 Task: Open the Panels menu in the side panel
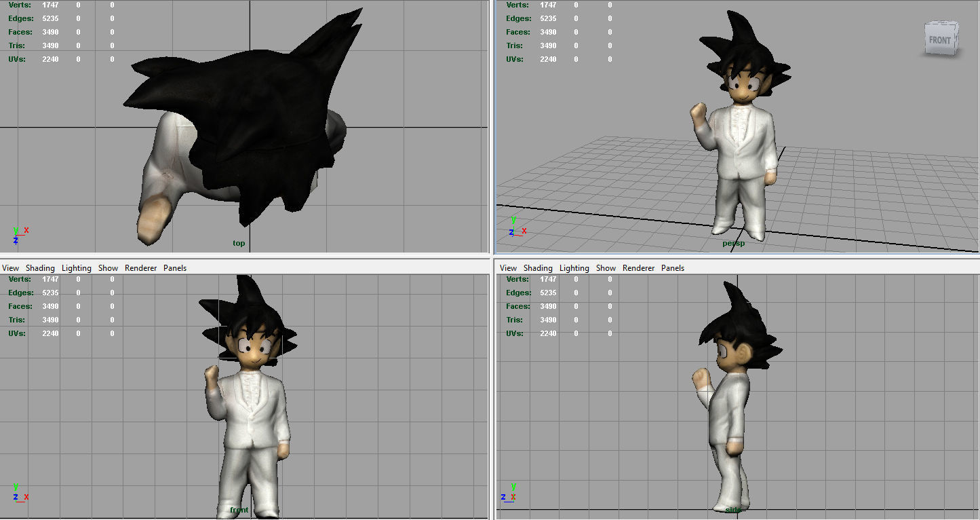coord(673,268)
